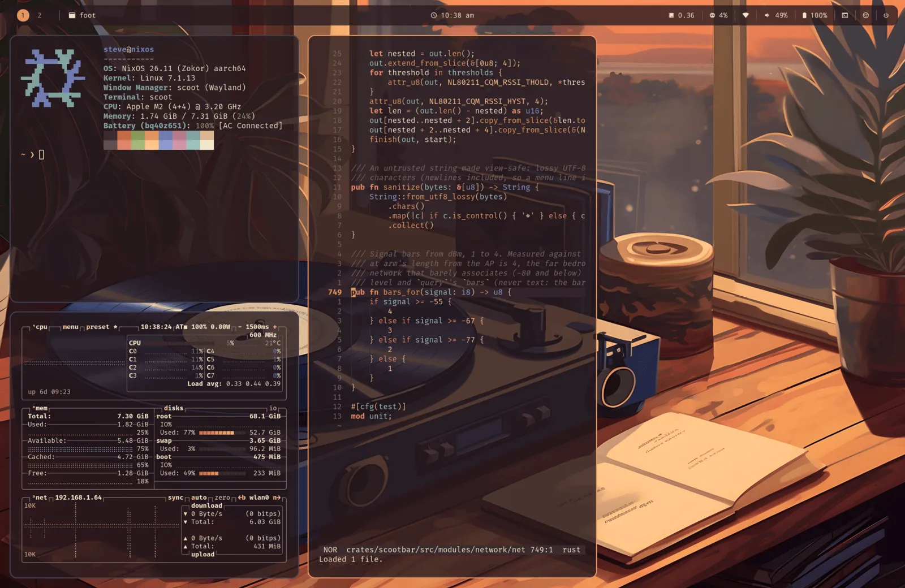Click the circular browser icon in the bar
This screenshot has height=588, width=905.
[x=865, y=15]
